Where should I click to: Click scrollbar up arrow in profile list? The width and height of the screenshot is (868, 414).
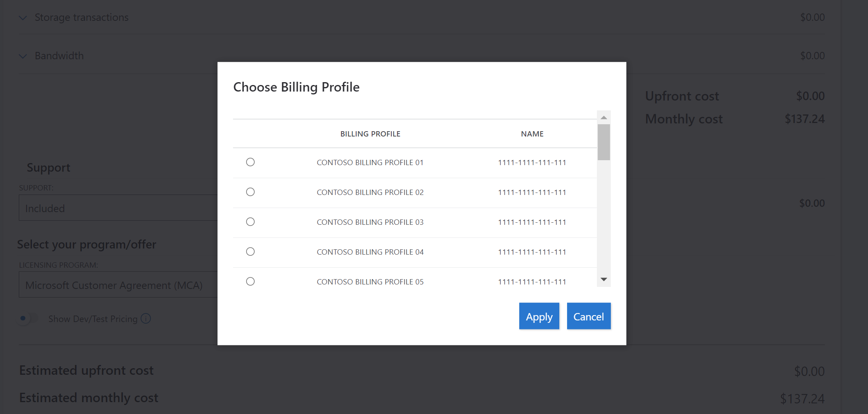pos(603,118)
